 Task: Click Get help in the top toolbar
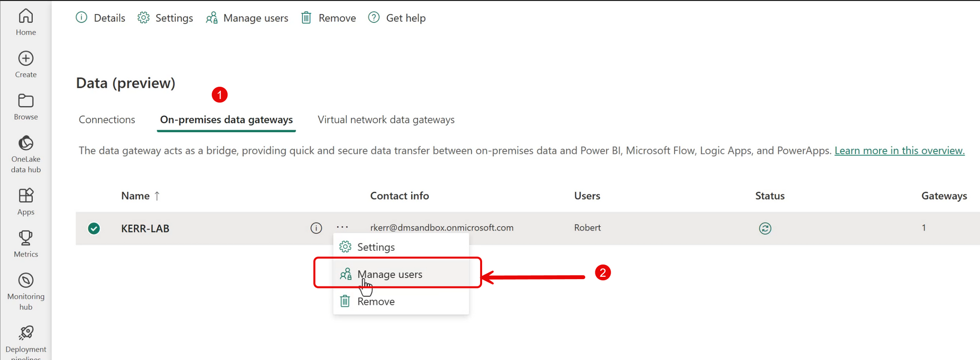pos(397,18)
